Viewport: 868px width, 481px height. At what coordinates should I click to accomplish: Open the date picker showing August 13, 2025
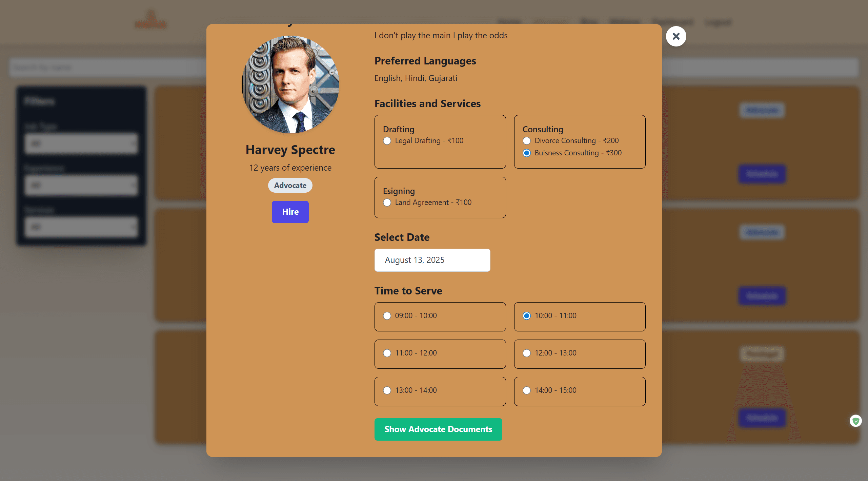(x=432, y=260)
